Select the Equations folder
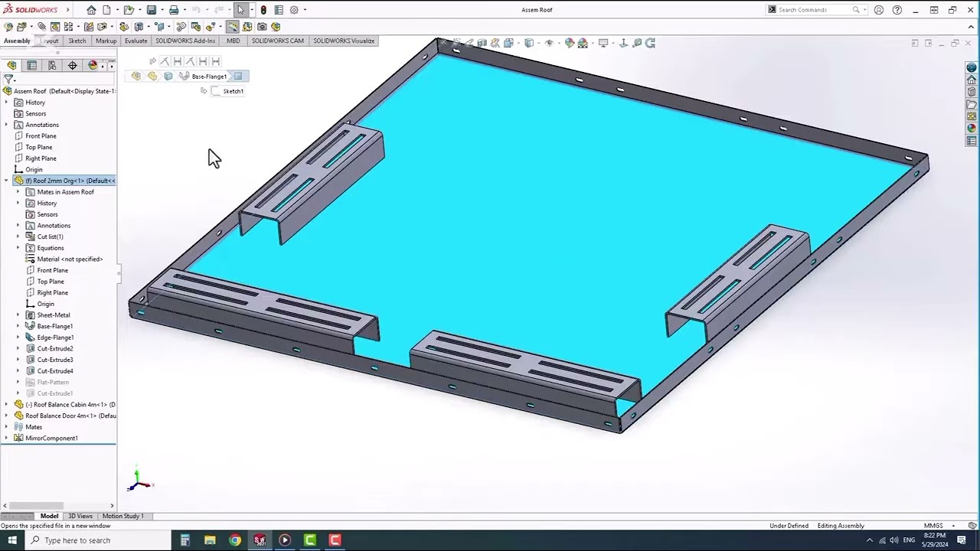Screen dimensions: 980x551 click(x=51, y=248)
